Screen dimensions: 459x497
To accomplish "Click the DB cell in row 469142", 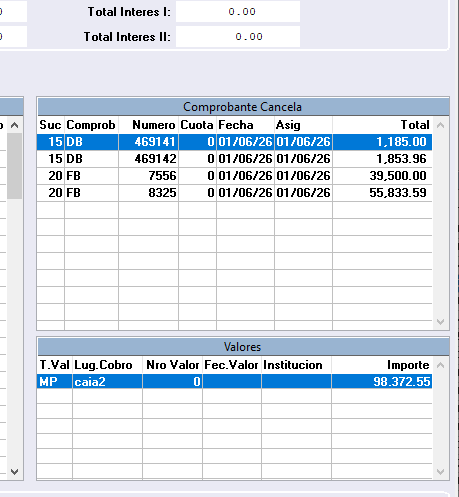I will pos(91,159).
